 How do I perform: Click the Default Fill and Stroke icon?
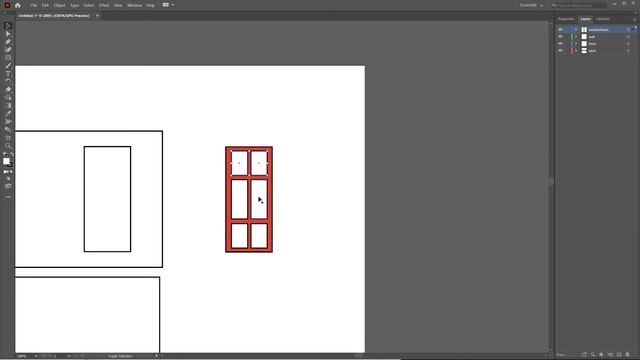[4, 154]
